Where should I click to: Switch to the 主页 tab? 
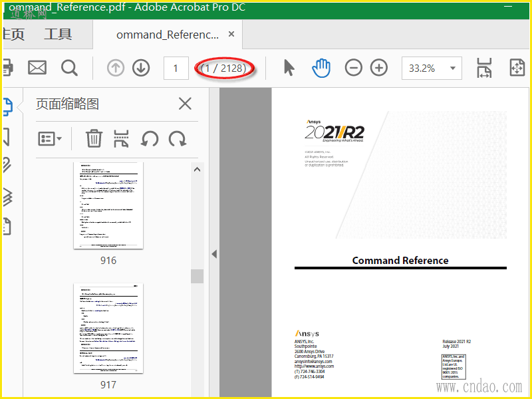(x=13, y=35)
